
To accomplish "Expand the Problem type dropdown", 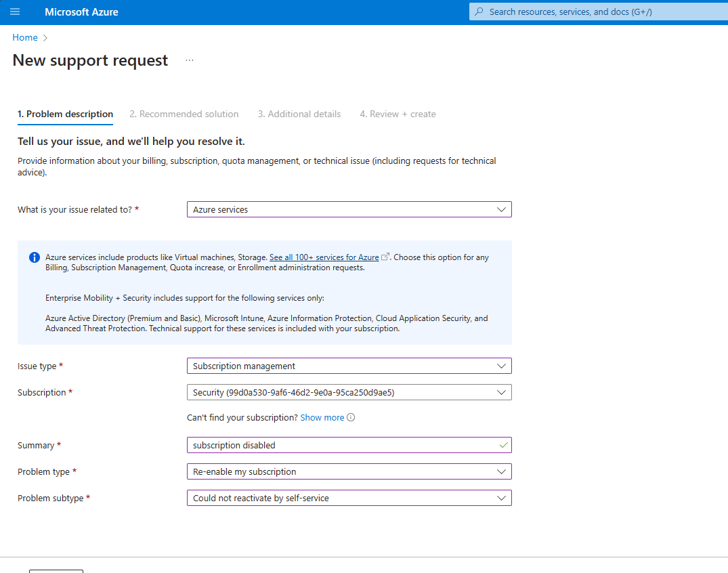I will click(x=502, y=471).
